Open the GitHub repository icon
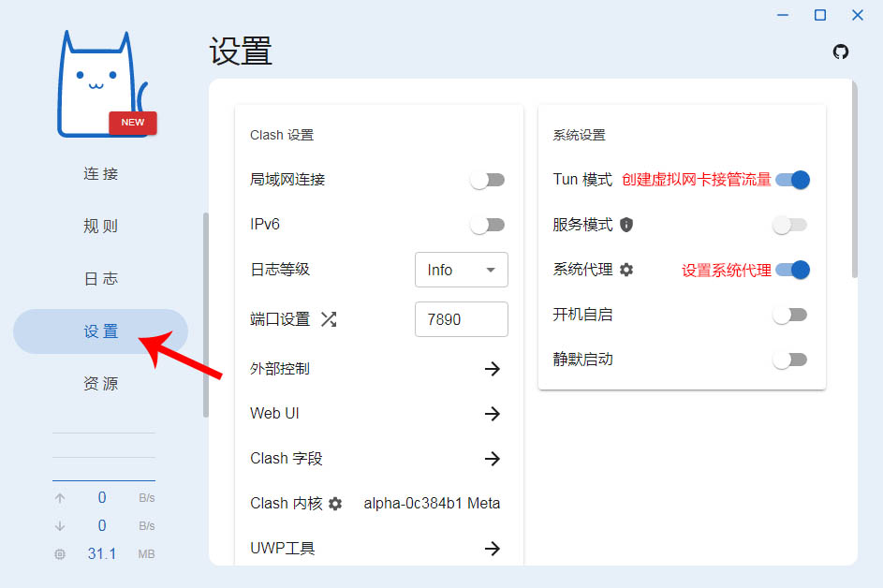Viewport: 883px width, 588px height. coord(841,51)
